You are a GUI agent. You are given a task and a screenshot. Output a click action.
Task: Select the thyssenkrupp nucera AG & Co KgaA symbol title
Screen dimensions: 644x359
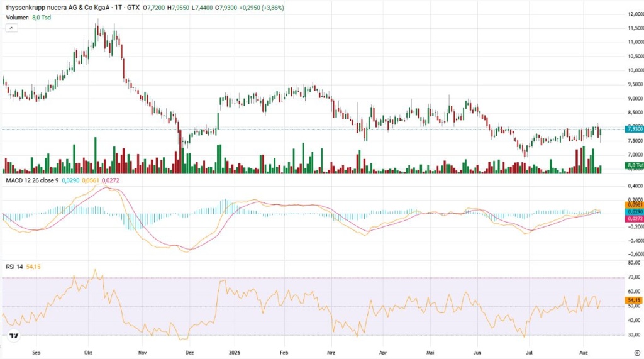pyautogui.click(x=57, y=8)
